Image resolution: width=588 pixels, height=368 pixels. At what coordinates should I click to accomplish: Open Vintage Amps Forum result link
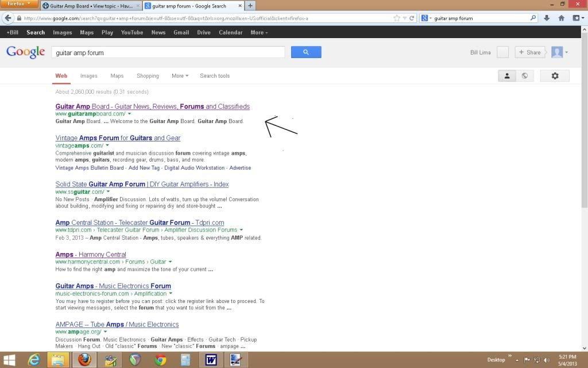pos(118,138)
